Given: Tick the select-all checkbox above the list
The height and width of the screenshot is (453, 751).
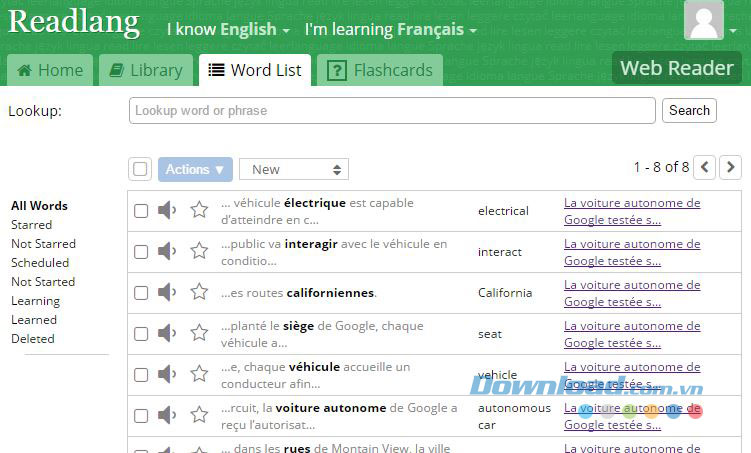Looking at the screenshot, I should [x=140, y=169].
